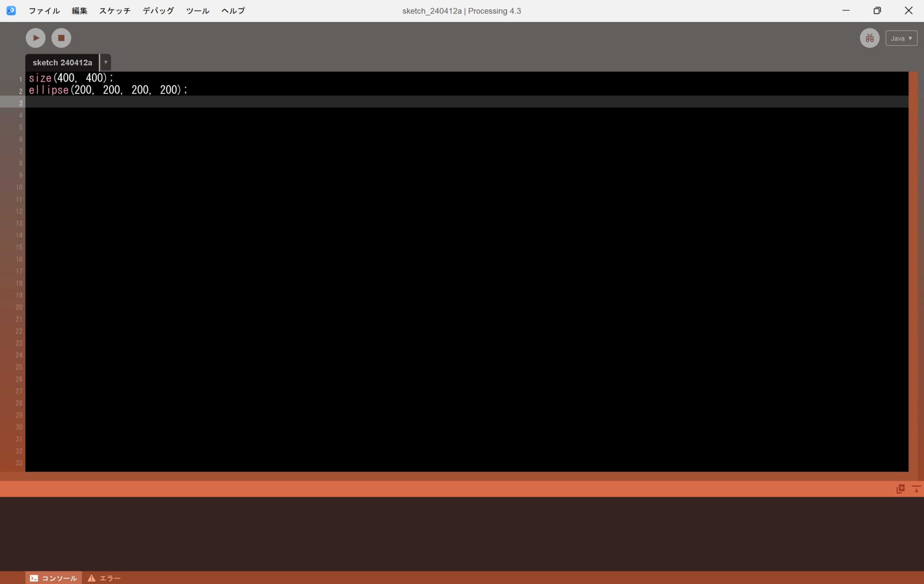Open the スケッチ menu
The image size is (924, 584).
click(115, 10)
